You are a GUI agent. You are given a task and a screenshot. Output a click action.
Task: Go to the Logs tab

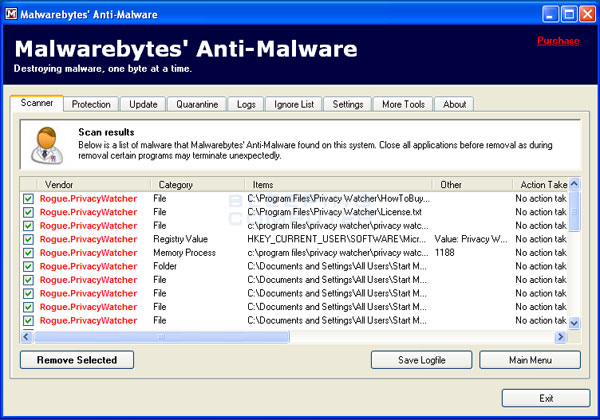(246, 104)
